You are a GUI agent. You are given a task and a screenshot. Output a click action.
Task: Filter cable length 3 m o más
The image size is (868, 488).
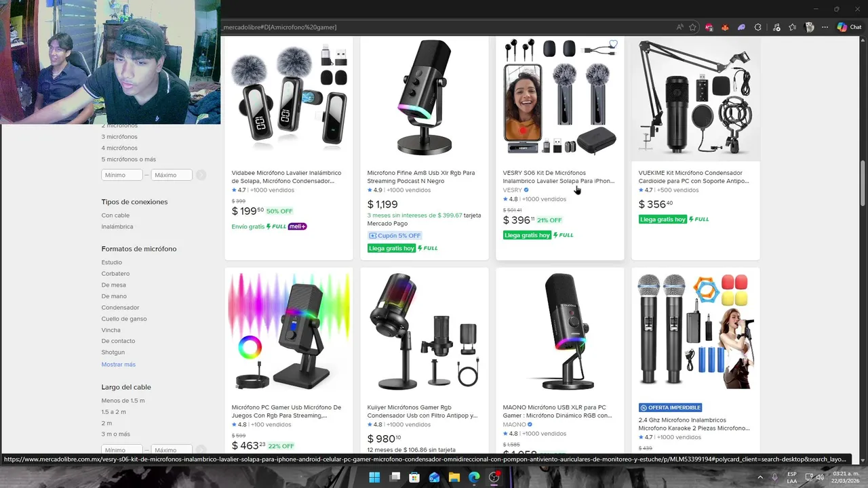point(116,434)
